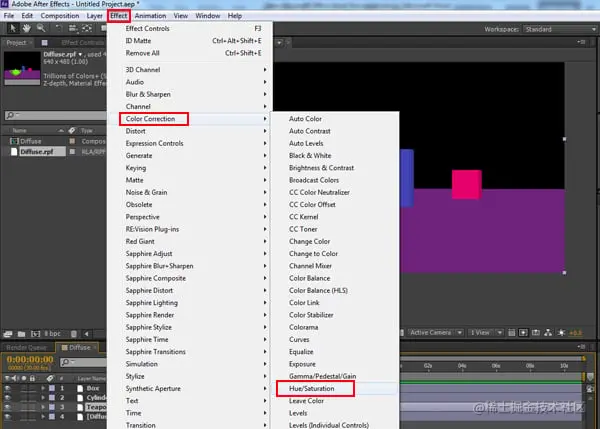Create a new folder in Project panel
Screen dimensions: 600x429
pyautogui.click(x=21, y=334)
